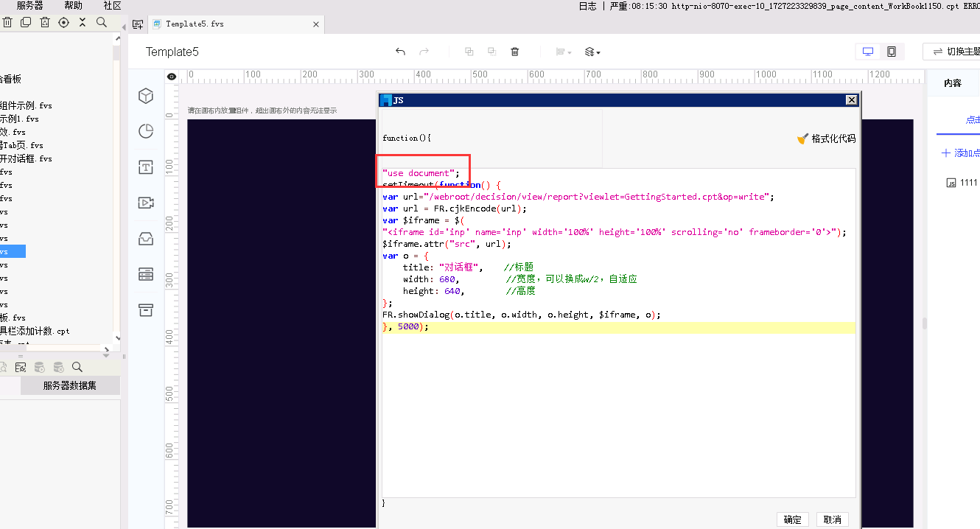
Task: Click the FR.showDialog code line
Action: (x=521, y=315)
